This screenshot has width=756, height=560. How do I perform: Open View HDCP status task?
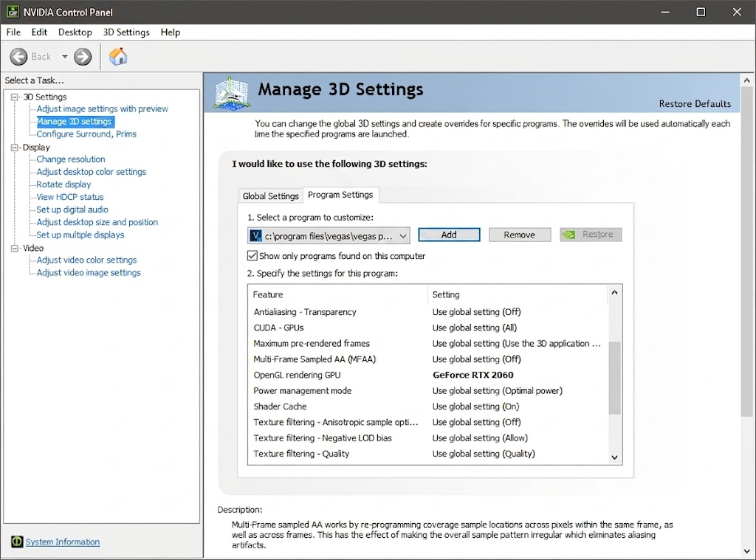pos(70,196)
